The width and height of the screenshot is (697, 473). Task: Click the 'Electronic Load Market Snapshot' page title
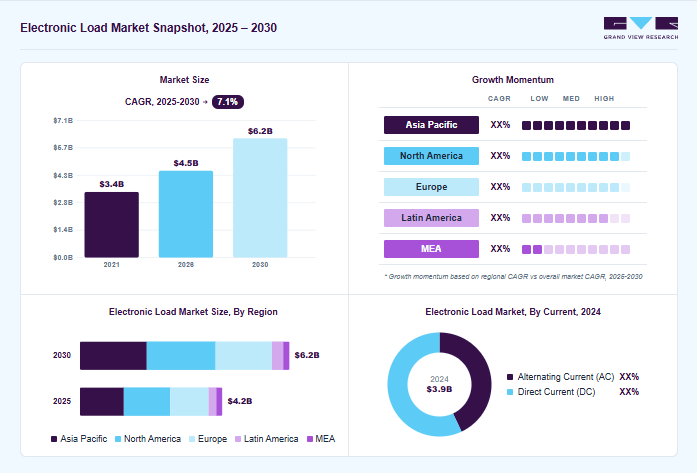tap(148, 28)
